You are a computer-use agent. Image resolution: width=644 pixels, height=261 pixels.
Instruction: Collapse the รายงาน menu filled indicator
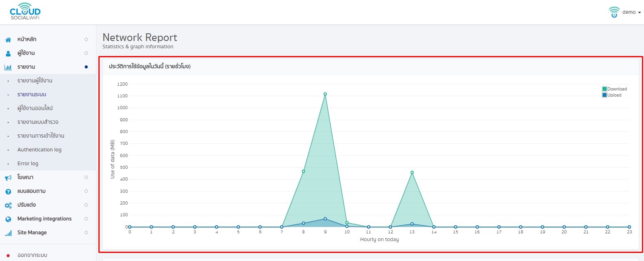[x=86, y=67]
